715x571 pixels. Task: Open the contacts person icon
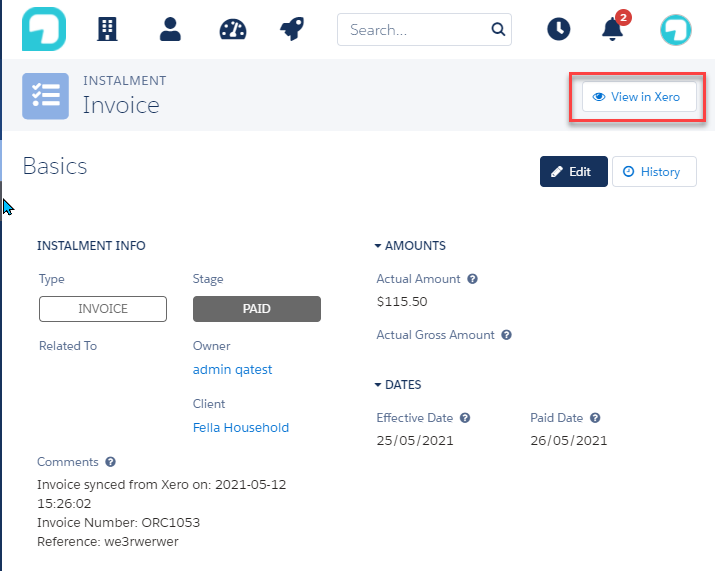coord(170,29)
